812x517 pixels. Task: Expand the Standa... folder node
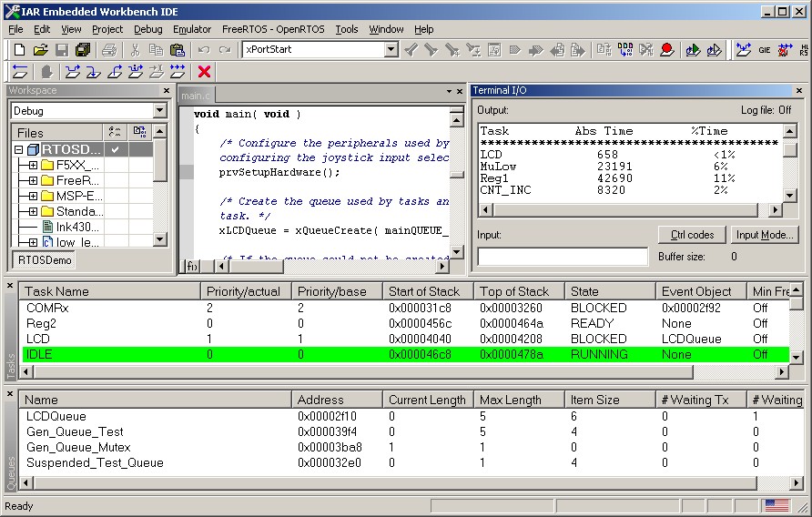(x=33, y=211)
